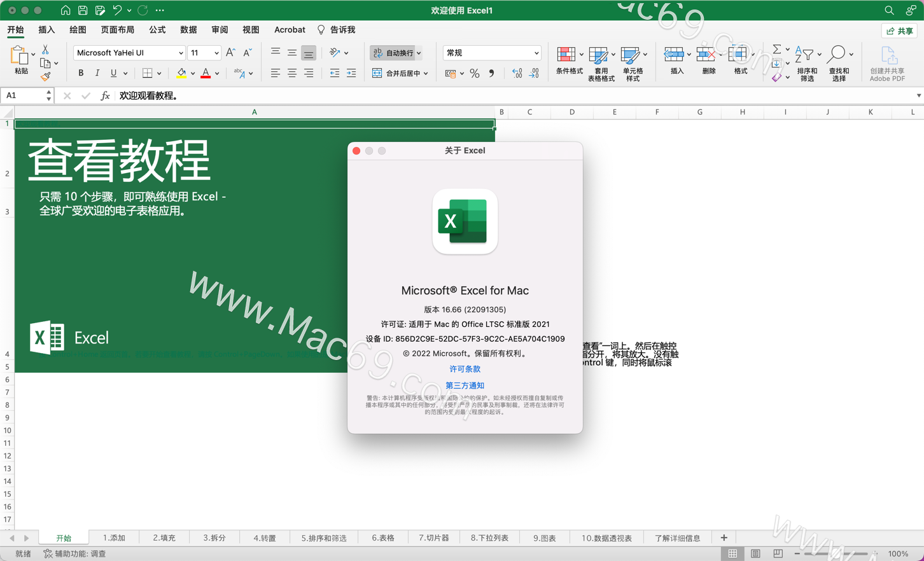This screenshot has width=924, height=561.
Task: Click the Find and Select magnifier icon
Action: tap(837, 56)
